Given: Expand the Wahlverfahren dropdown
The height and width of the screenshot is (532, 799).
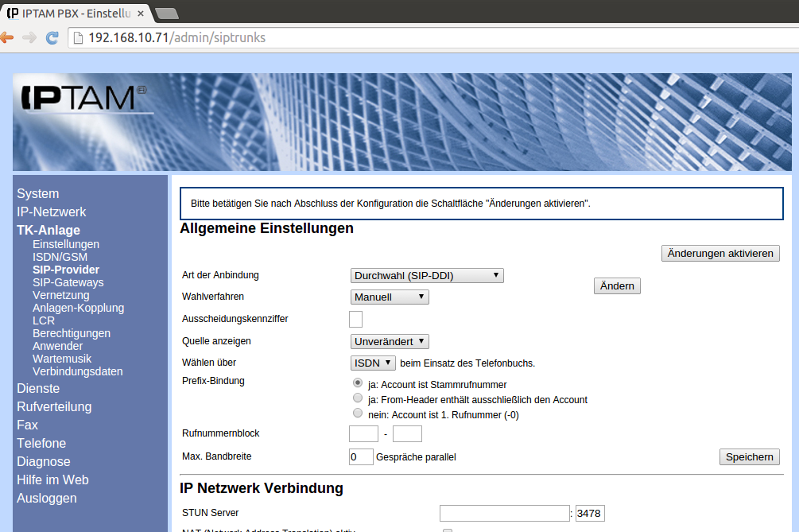Looking at the screenshot, I should tap(390, 297).
